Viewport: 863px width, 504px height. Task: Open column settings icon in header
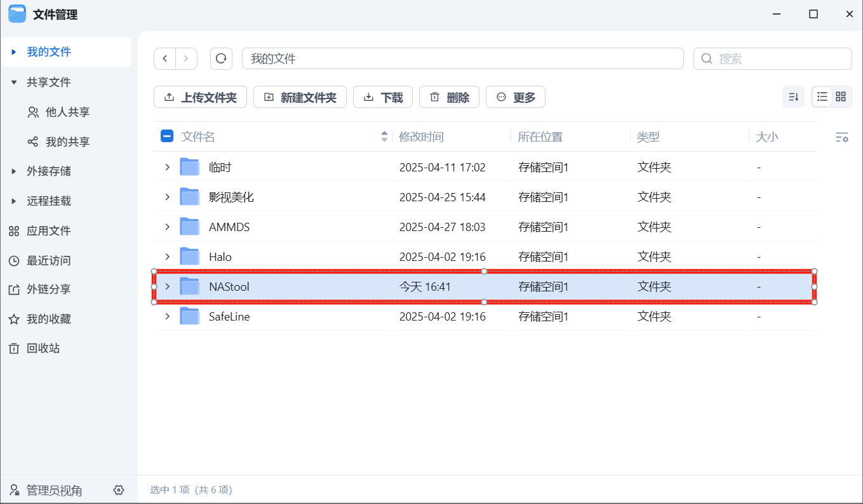coord(842,137)
